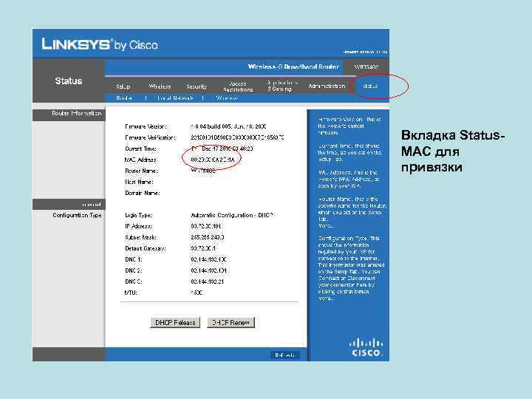Select the Subnet Mask value

208,237
